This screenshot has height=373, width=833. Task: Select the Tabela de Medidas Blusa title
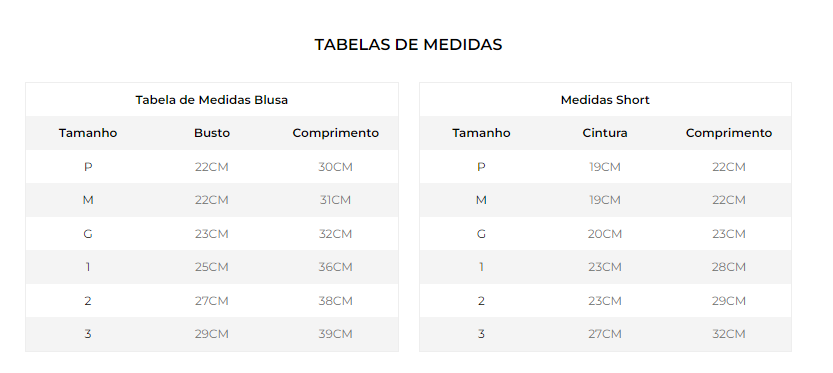click(x=211, y=100)
